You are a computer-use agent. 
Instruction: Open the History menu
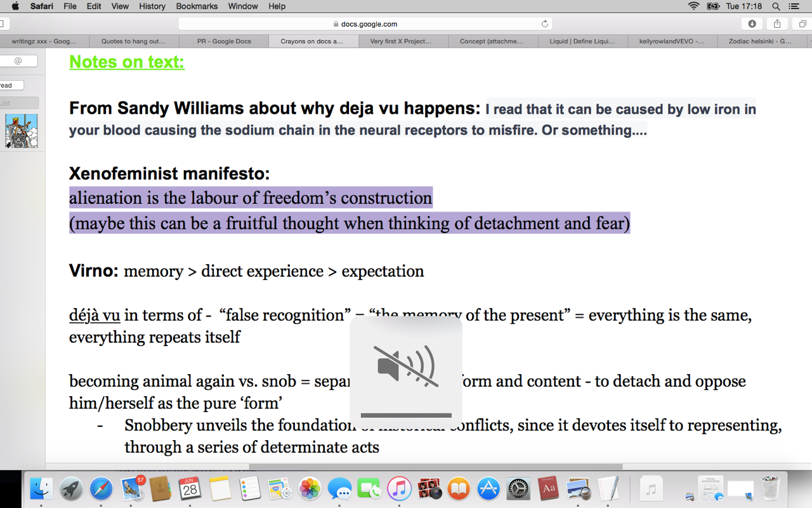152,6
